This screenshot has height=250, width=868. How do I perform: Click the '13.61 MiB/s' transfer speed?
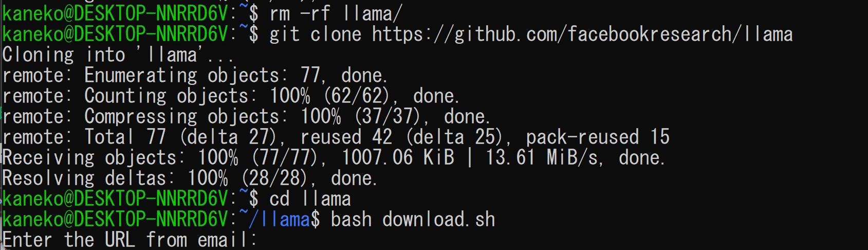542,158
